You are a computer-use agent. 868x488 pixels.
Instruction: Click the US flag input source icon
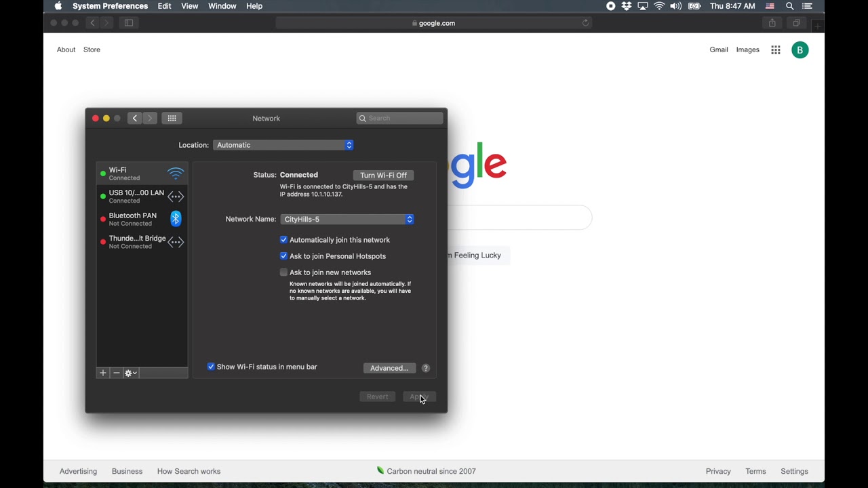(x=770, y=6)
